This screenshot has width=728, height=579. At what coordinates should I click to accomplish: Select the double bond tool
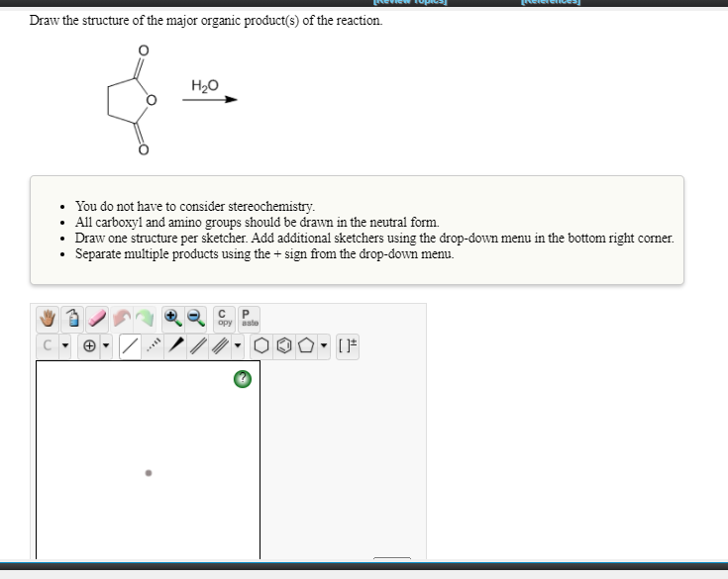pos(199,345)
